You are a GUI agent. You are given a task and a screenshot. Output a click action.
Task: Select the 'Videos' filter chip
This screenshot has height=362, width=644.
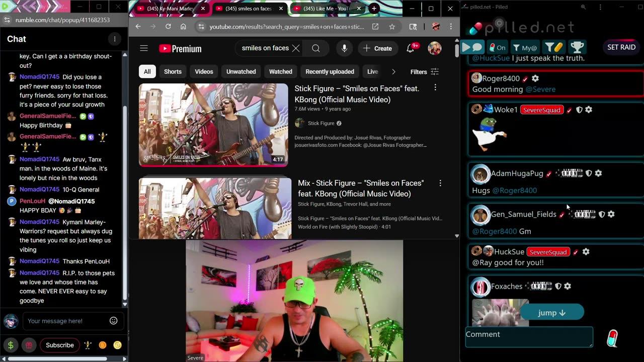[x=204, y=71]
